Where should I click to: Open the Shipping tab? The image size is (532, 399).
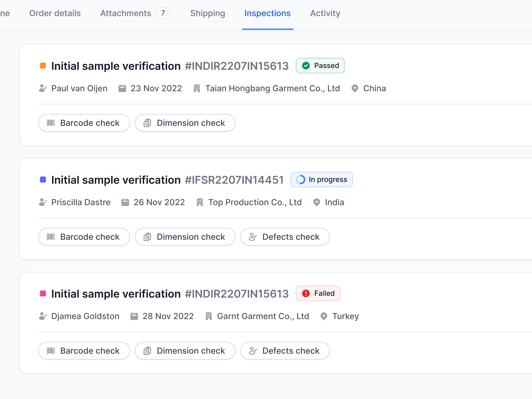pos(208,13)
